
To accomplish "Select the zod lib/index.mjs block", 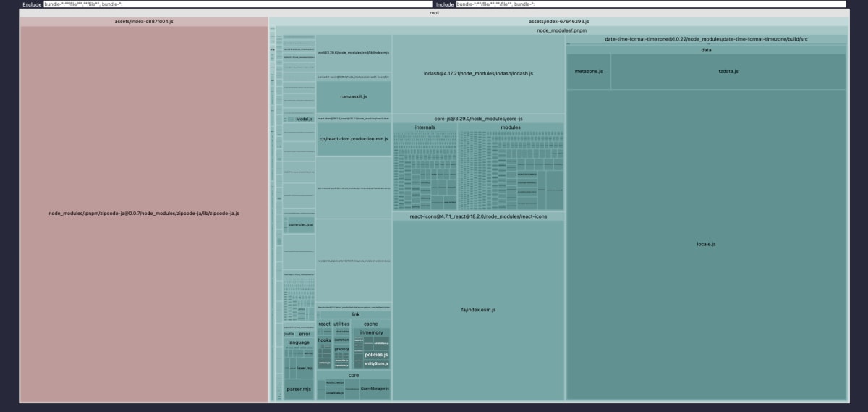I will 354,53.
